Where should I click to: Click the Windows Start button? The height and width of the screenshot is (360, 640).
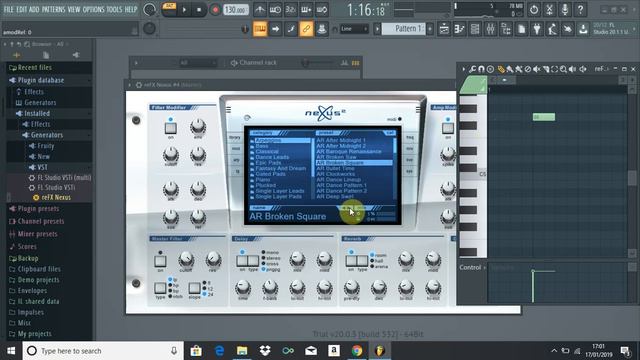[x=11, y=351]
